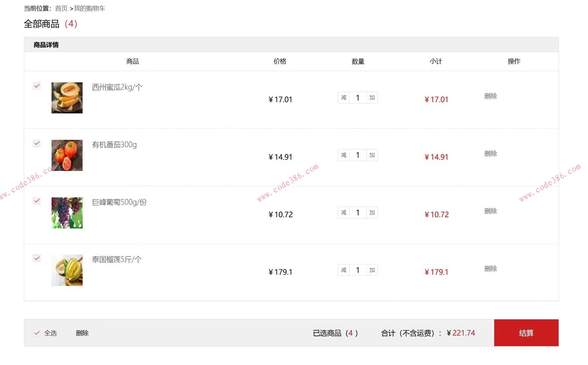
Task: Click 我的购物车 in the breadcrumb
Action: (89, 8)
